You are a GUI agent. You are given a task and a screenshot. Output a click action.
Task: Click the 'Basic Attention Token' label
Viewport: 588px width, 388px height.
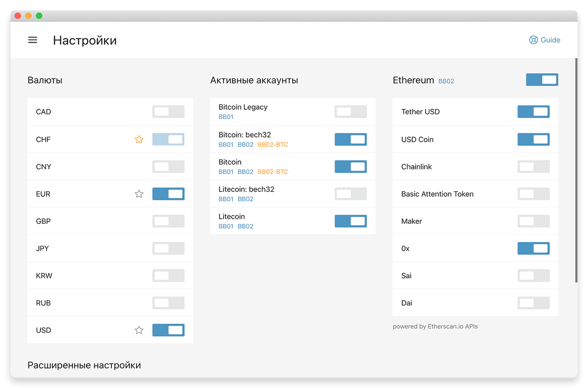(437, 194)
